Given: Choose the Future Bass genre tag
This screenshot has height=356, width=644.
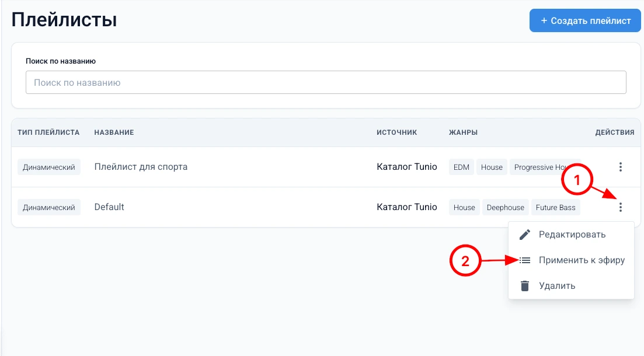Looking at the screenshot, I should click(555, 208).
